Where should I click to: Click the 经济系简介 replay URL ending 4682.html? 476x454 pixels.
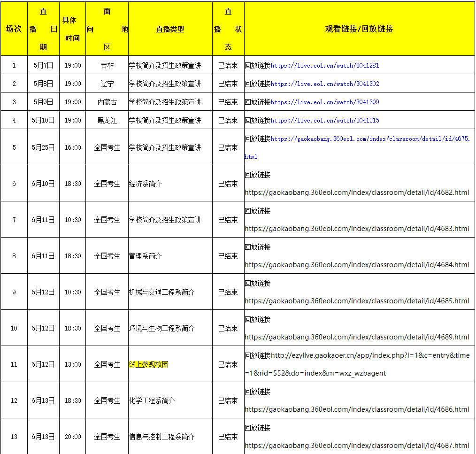357,192
